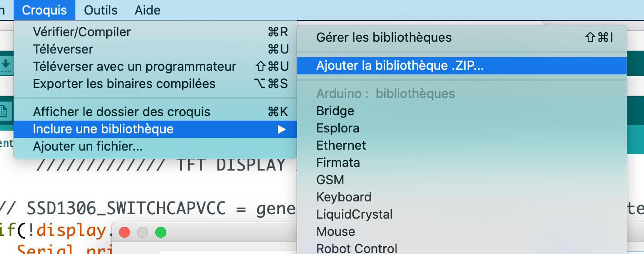Select Ajouter la bibliothèque .ZIP...
Viewport: 644px width, 254px height.
click(x=400, y=66)
